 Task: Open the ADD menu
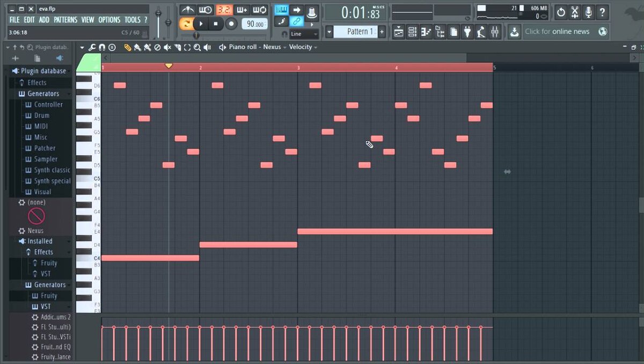coord(44,20)
